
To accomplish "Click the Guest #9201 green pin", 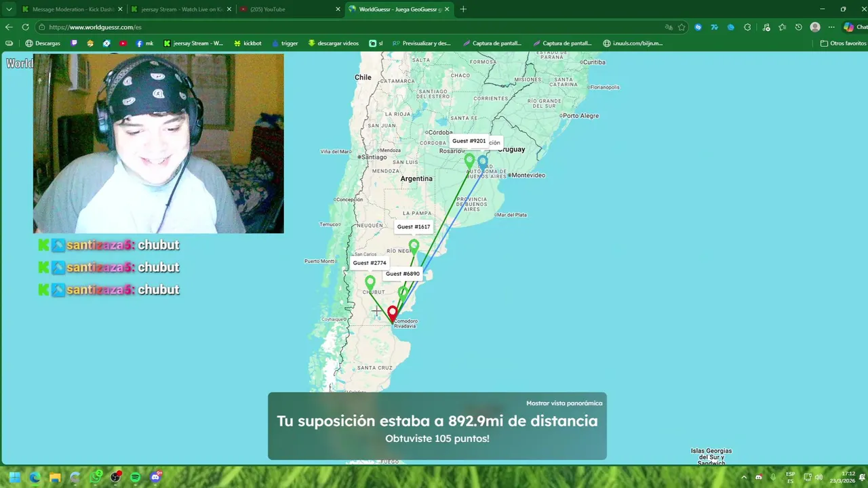I will tap(469, 161).
